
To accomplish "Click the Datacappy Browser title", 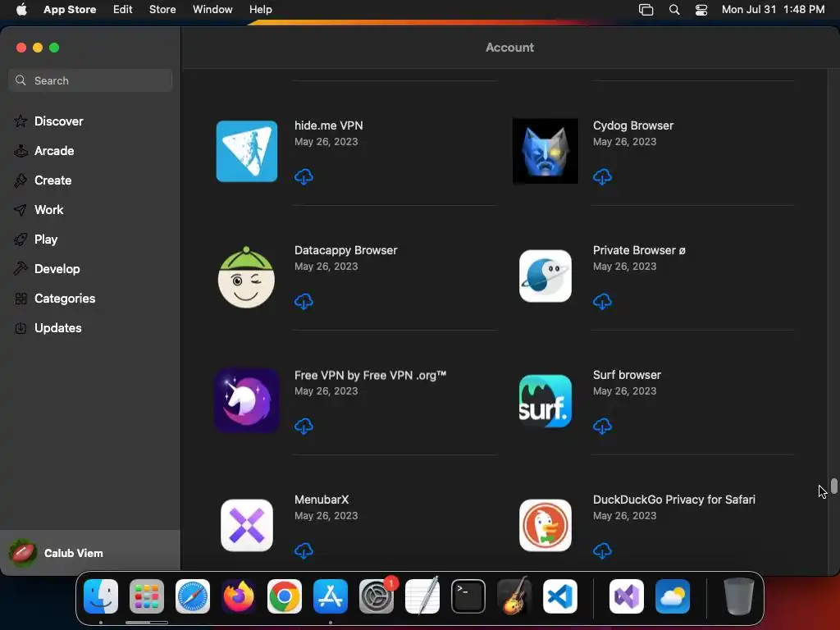I will coord(345,250).
